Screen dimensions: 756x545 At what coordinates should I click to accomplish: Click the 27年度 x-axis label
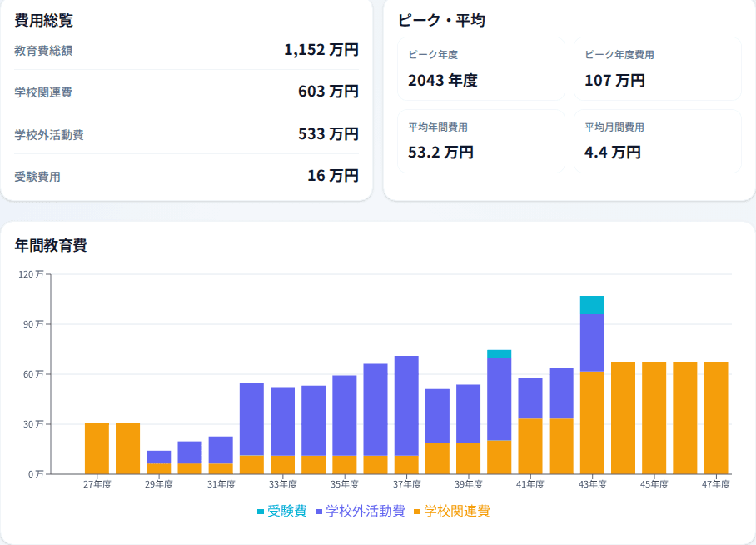click(97, 484)
